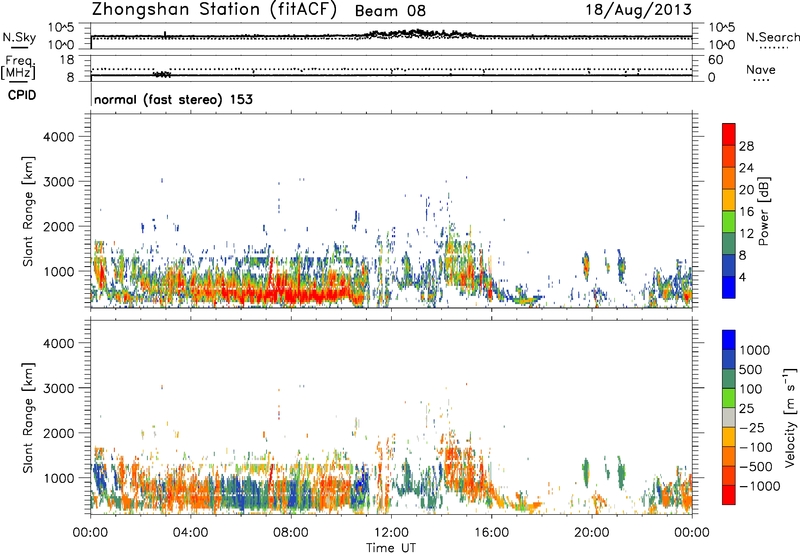The width and height of the screenshot is (800, 554).
Task: Click the 'Freq. [MHz]' label
Action: pos(19,67)
